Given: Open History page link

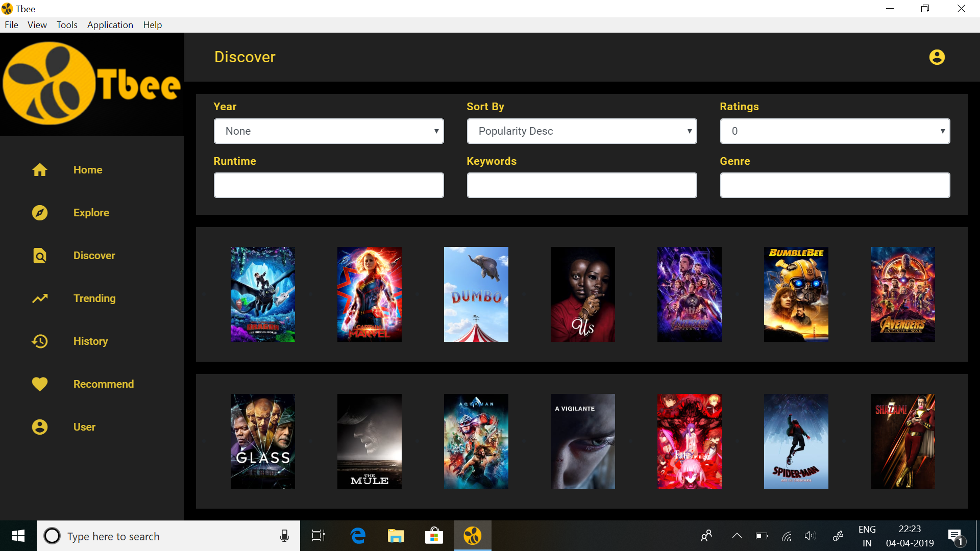Looking at the screenshot, I should (90, 341).
